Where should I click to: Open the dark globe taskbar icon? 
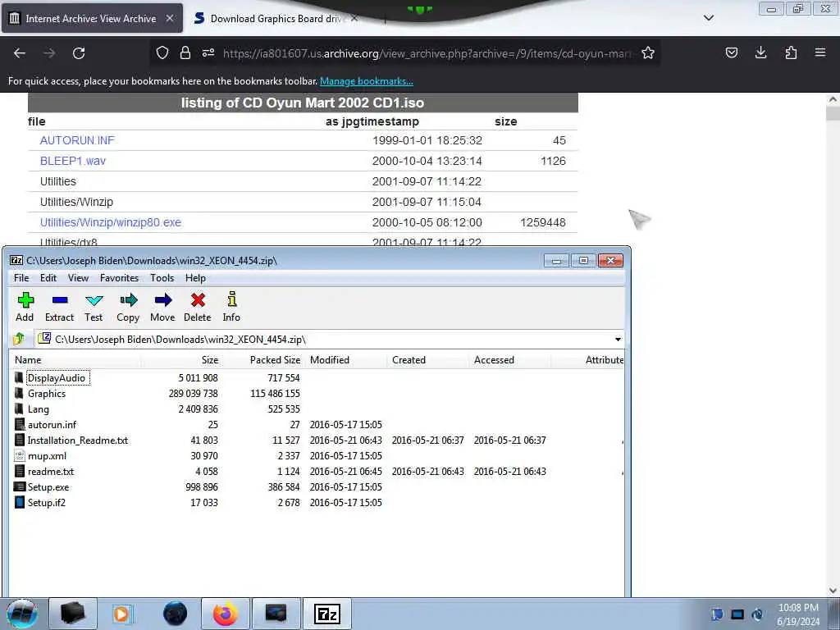tap(176, 614)
